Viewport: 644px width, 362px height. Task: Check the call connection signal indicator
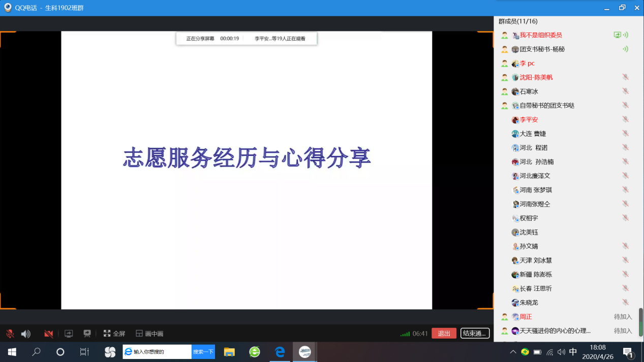(405, 334)
